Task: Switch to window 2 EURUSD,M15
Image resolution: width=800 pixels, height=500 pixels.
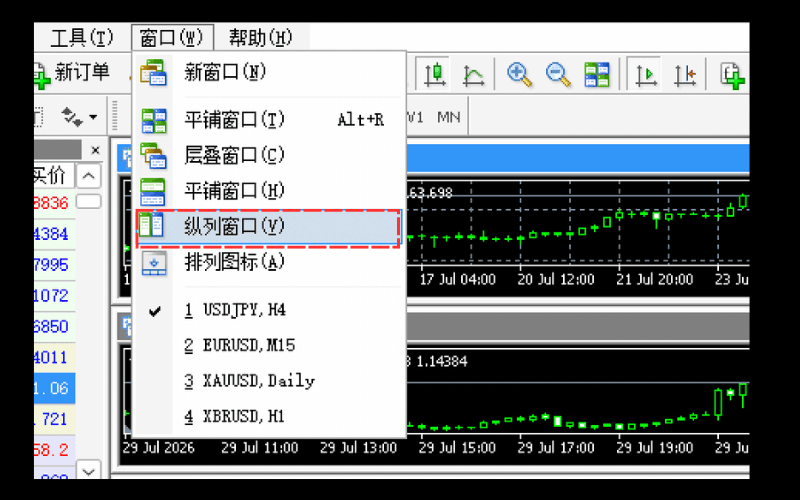Action: pos(269,346)
